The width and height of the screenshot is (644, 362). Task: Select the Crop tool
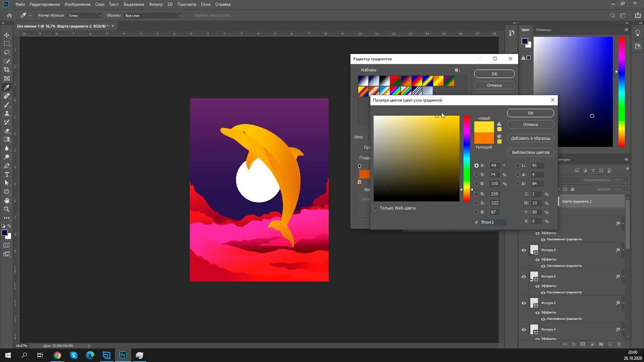tap(7, 70)
